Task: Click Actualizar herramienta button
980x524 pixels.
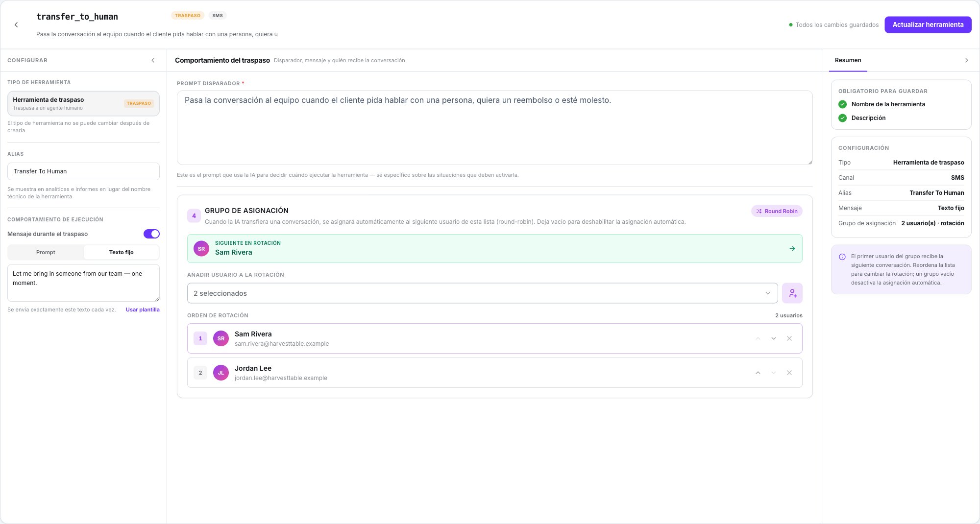Action: [928, 24]
